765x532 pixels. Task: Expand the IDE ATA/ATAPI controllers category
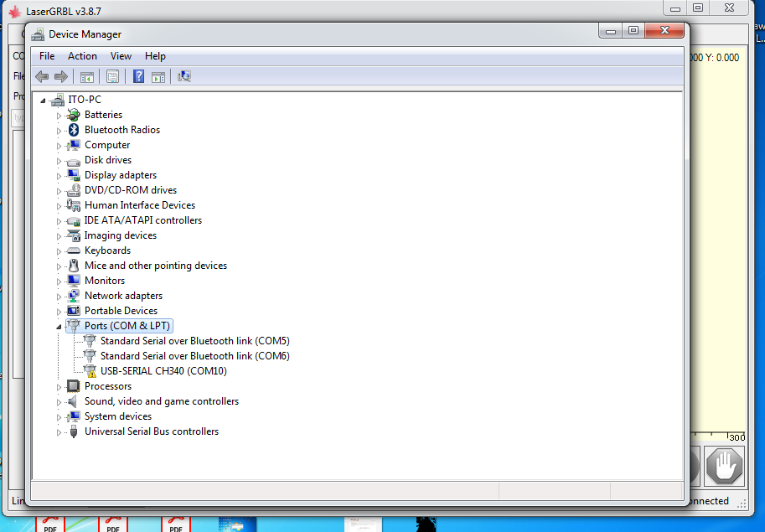[59, 221]
